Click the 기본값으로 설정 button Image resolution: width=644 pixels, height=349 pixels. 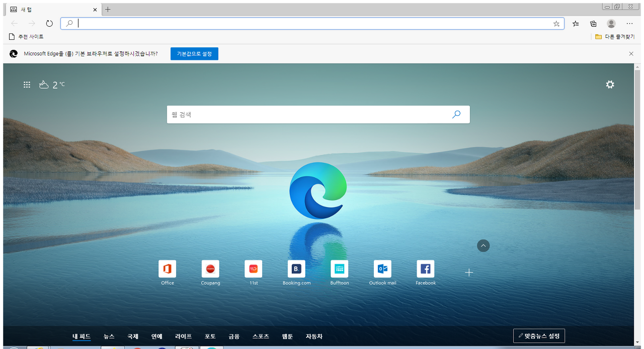pos(194,53)
